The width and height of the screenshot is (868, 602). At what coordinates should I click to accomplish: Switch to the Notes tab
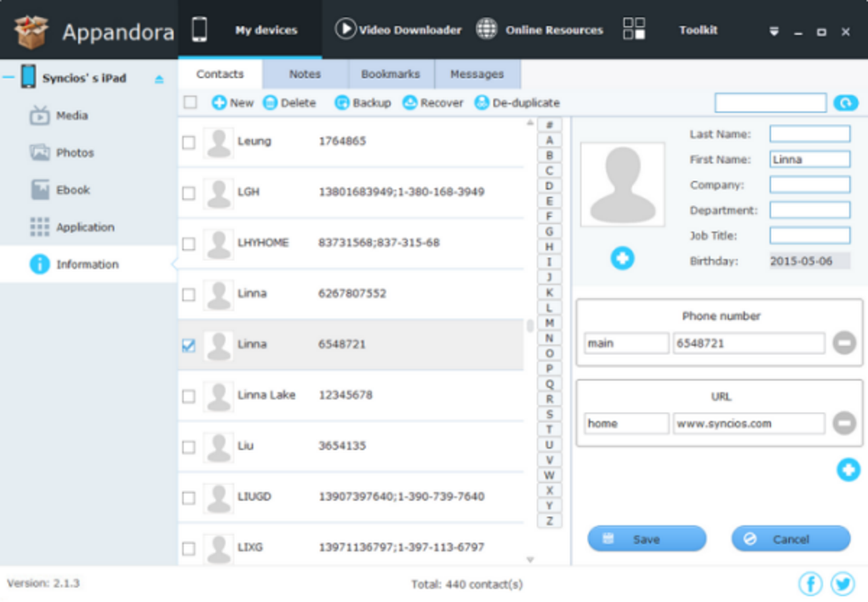tap(305, 74)
